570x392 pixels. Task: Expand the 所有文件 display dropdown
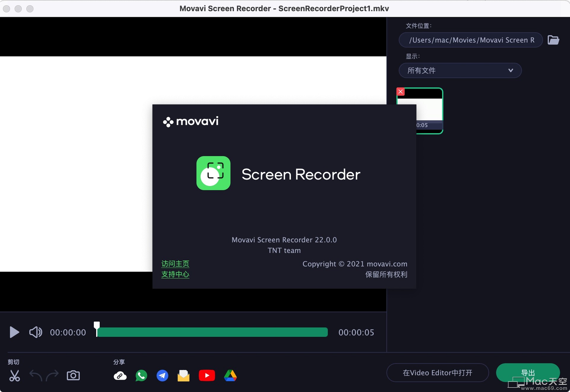pos(460,70)
